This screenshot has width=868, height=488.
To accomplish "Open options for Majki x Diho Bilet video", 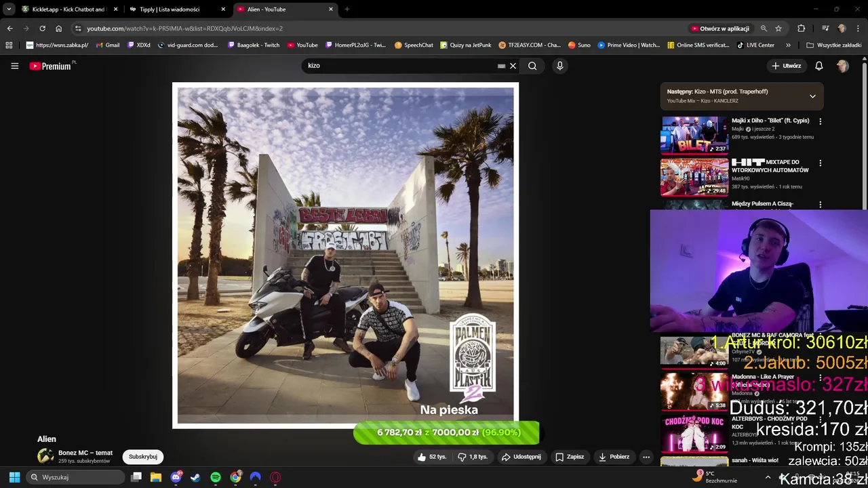I will click(x=820, y=121).
